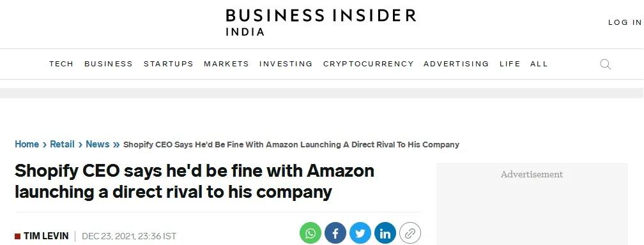This screenshot has height=245, width=644.
Task: Go to STARTUPS section
Action: 169,64
